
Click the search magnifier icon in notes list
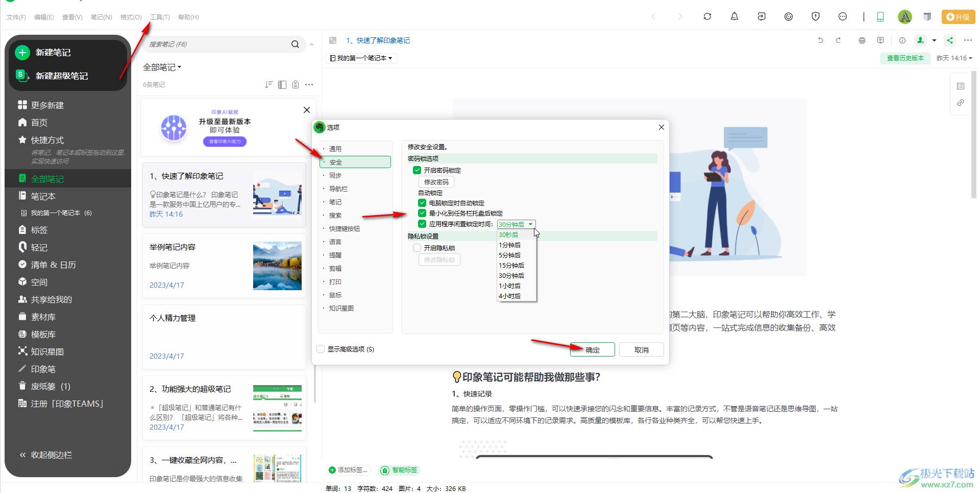295,44
